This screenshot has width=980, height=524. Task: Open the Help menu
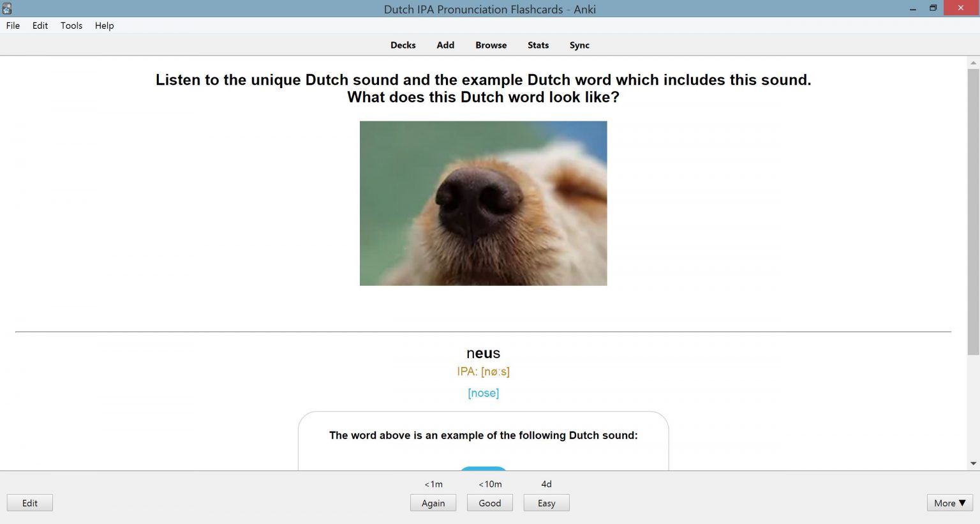pyautogui.click(x=104, y=26)
